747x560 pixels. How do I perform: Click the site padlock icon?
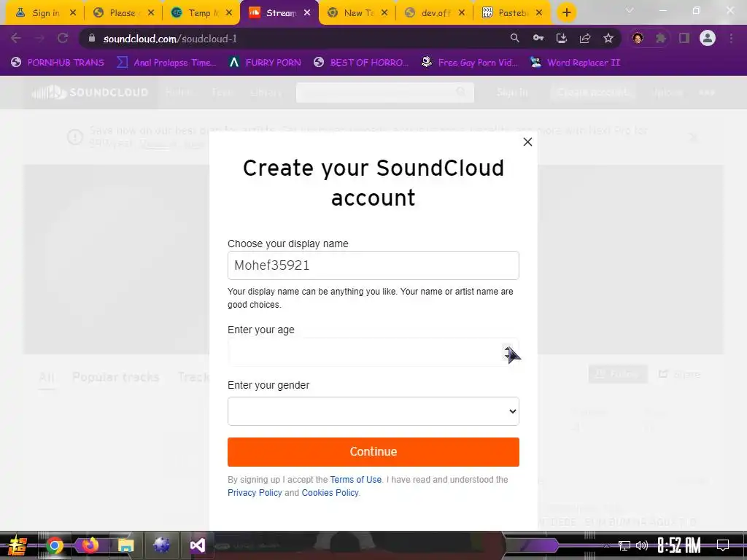click(x=91, y=38)
